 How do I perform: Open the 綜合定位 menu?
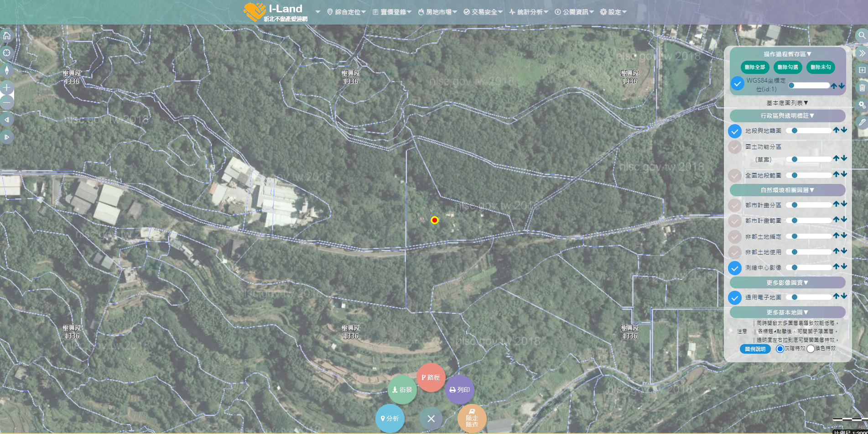[347, 12]
